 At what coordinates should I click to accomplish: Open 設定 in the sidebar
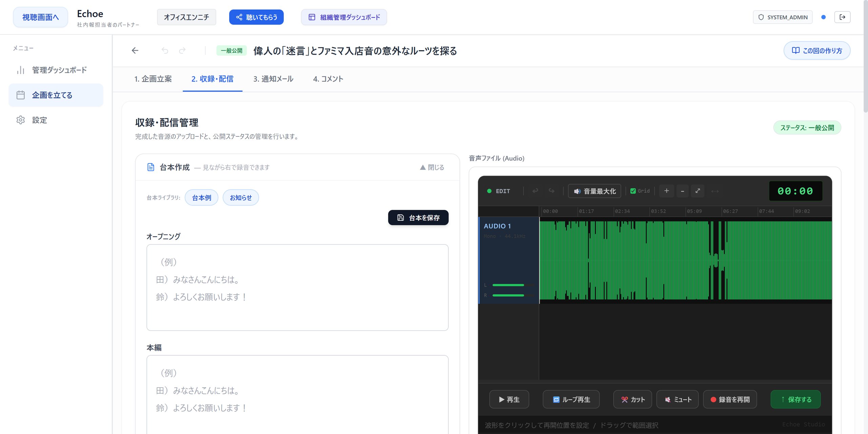(56, 120)
